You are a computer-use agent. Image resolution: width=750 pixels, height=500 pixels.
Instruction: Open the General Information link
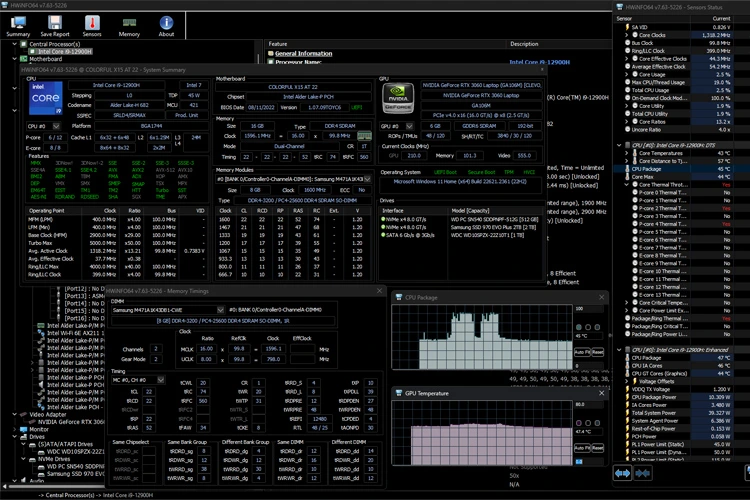tap(303, 54)
